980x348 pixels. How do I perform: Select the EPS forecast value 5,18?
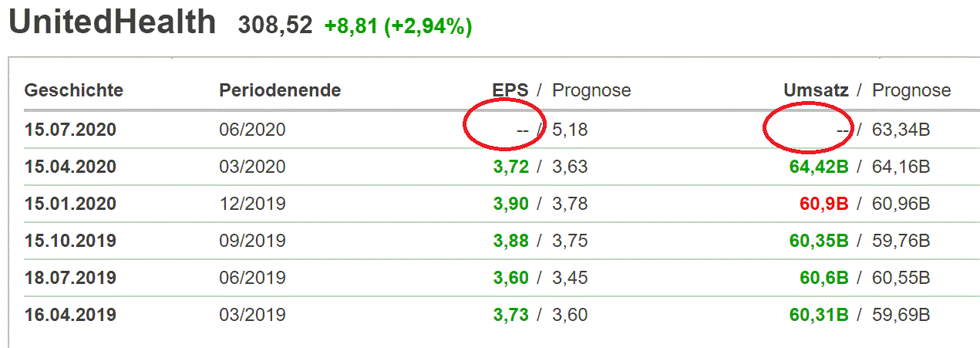570,130
